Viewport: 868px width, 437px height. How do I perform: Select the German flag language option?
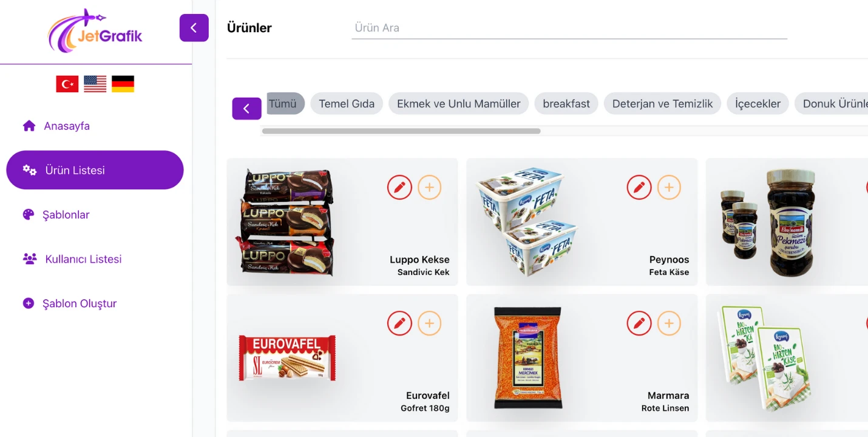coord(123,84)
